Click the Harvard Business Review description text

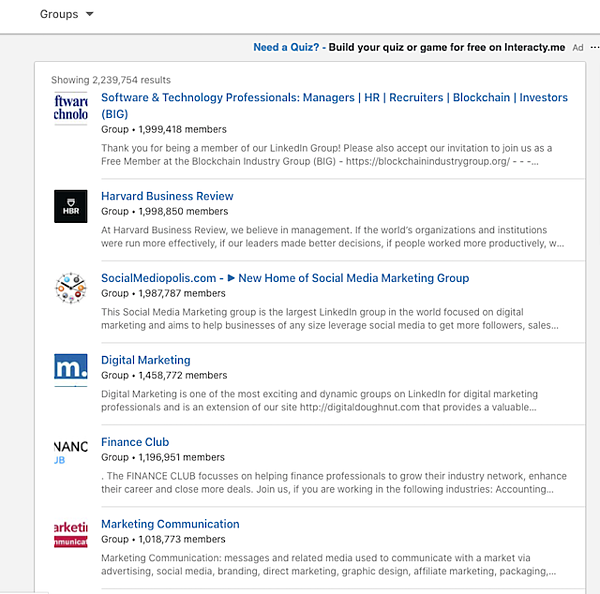[x=333, y=237]
